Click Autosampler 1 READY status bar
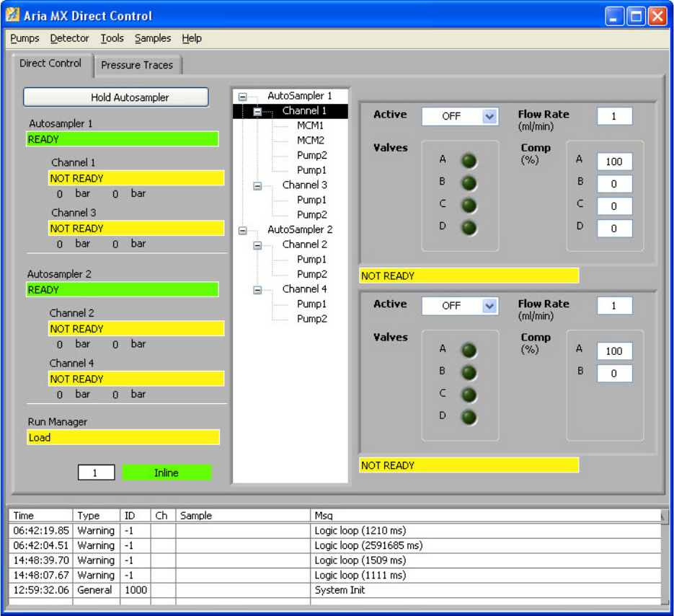 pos(123,139)
